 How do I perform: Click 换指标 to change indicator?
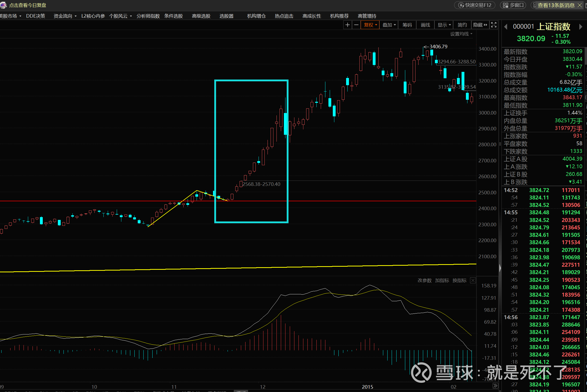[459, 281]
